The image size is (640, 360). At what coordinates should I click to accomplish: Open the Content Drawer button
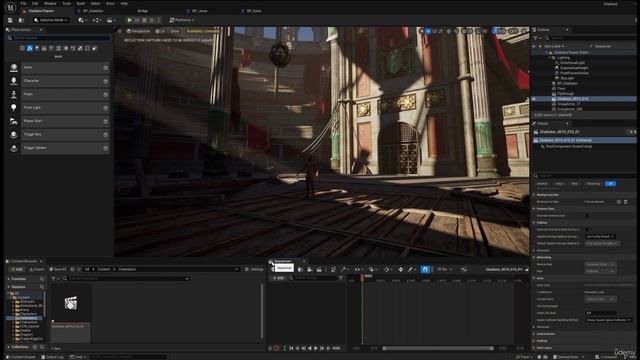pos(20,357)
